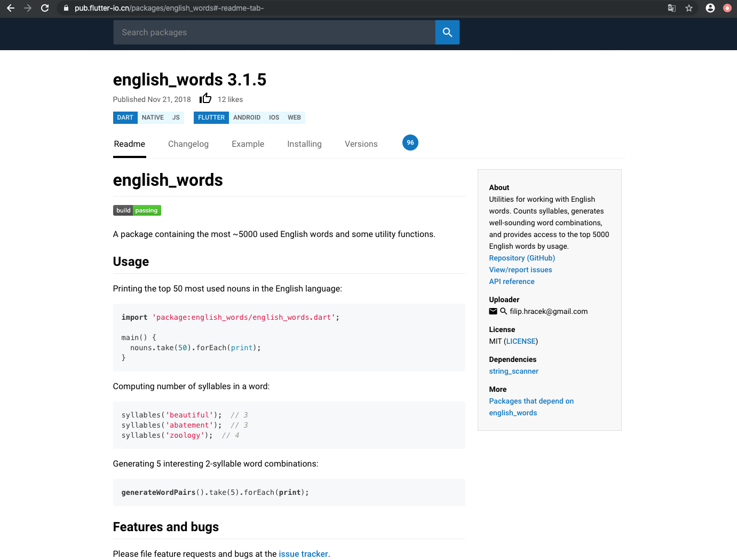Open the MIT LICENSE link
The height and width of the screenshot is (560, 737).
click(x=521, y=341)
